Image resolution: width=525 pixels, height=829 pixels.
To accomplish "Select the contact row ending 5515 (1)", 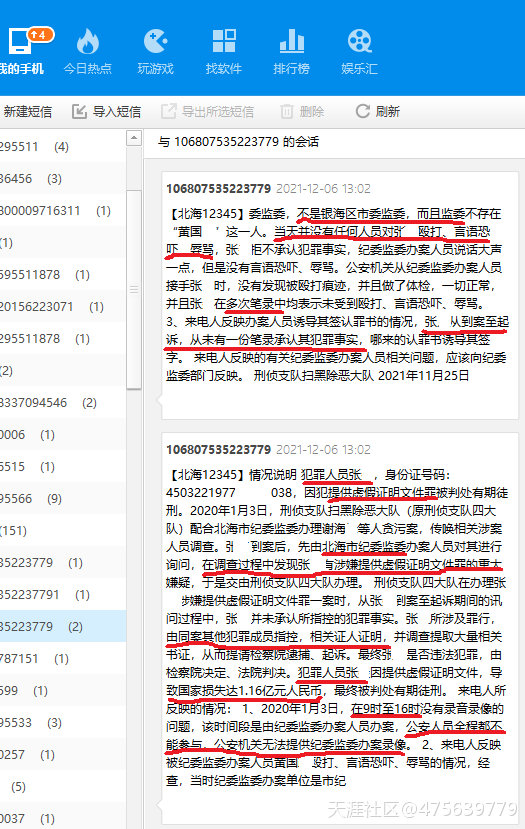I will click(x=63, y=466).
